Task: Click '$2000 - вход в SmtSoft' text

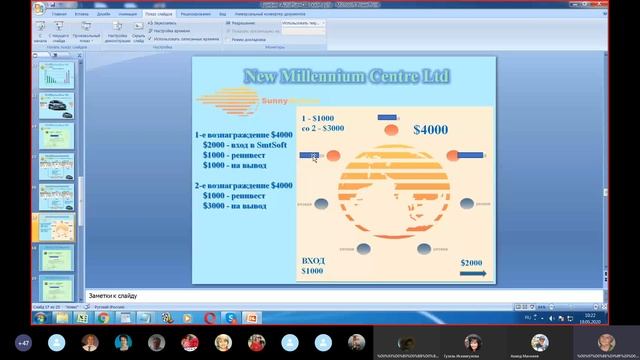Action: pos(244,145)
